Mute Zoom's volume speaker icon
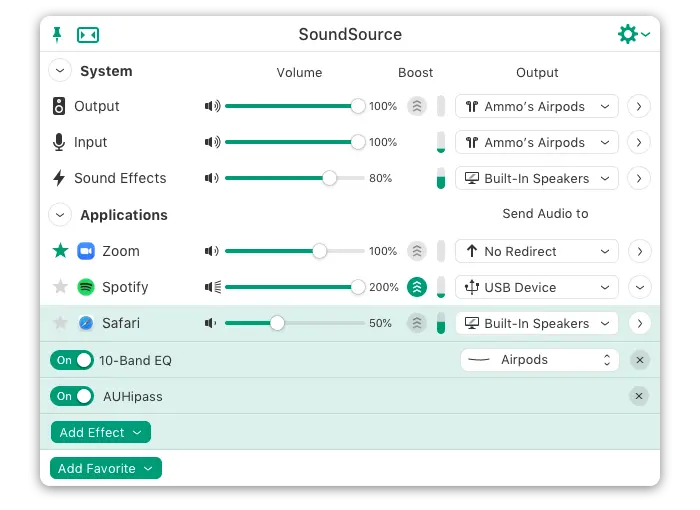Viewport: 700px width, 510px height. pos(212,251)
